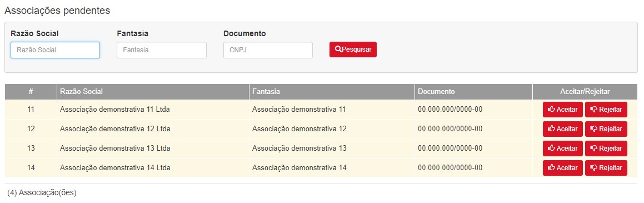
Task: Click the Fantasia column header
Action: [332, 92]
